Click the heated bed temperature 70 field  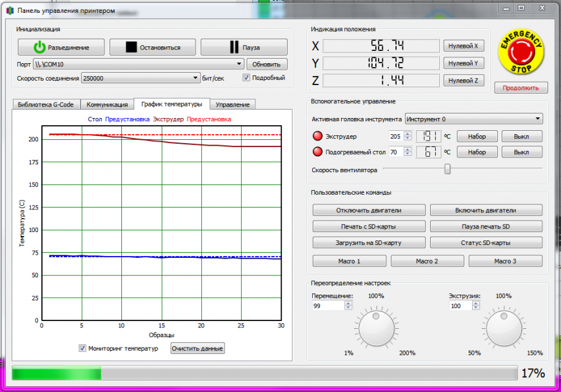click(x=397, y=152)
